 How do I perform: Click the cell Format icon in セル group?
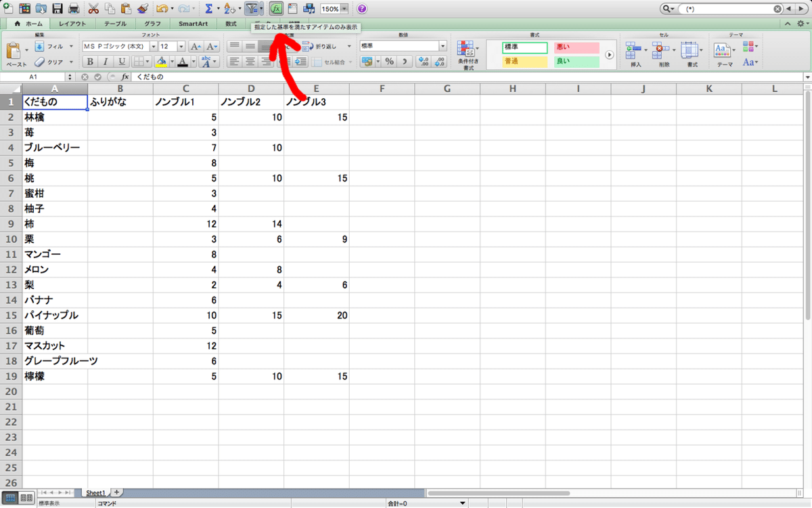tap(689, 50)
